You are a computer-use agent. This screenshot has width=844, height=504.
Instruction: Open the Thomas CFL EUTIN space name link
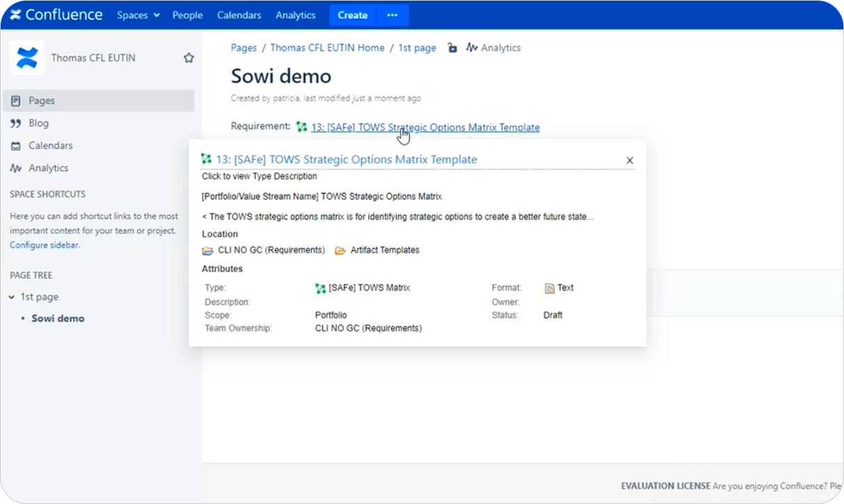coord(93,58)
